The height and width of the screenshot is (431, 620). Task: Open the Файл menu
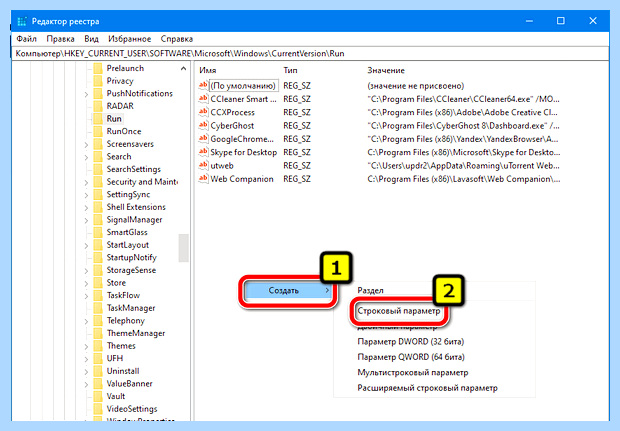(26, 39)
